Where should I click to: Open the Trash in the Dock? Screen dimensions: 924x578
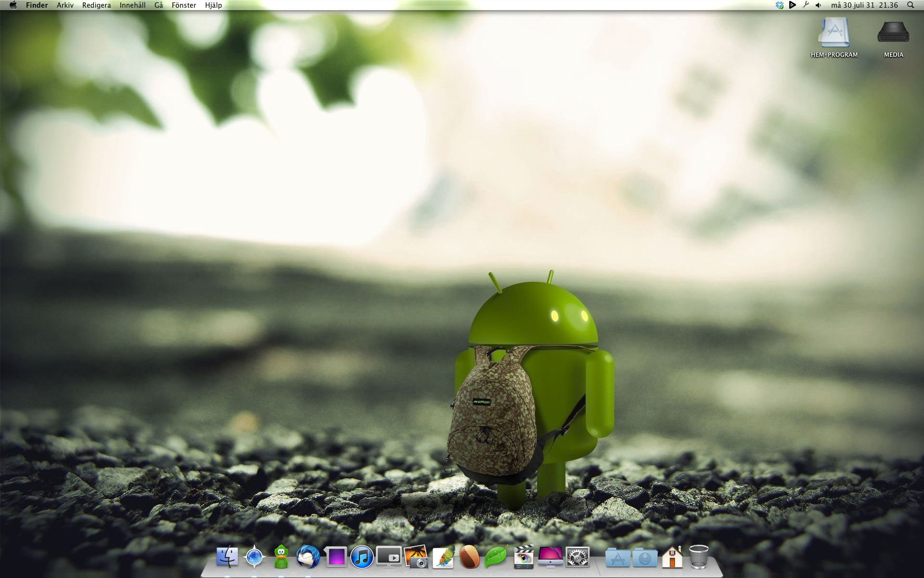click(x=699, y=557)
